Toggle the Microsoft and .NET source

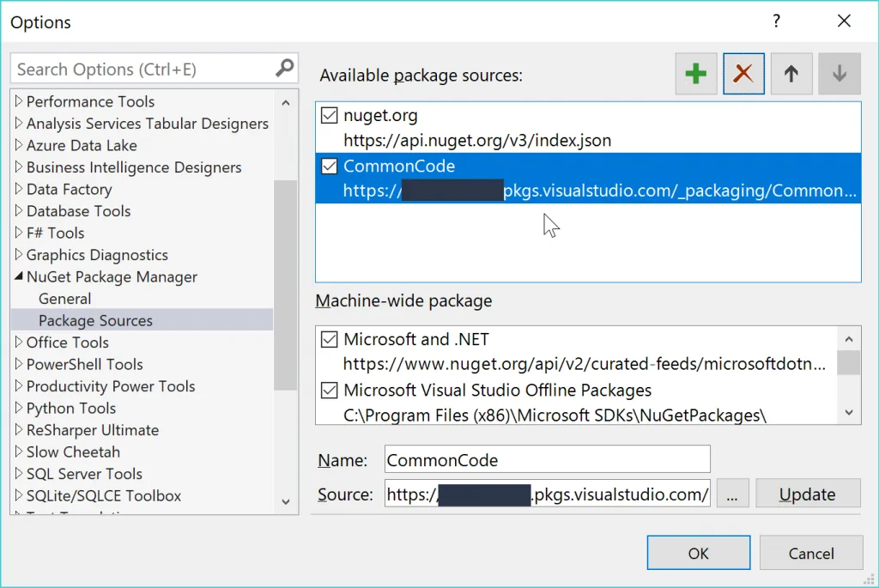(x=329, y=339)
